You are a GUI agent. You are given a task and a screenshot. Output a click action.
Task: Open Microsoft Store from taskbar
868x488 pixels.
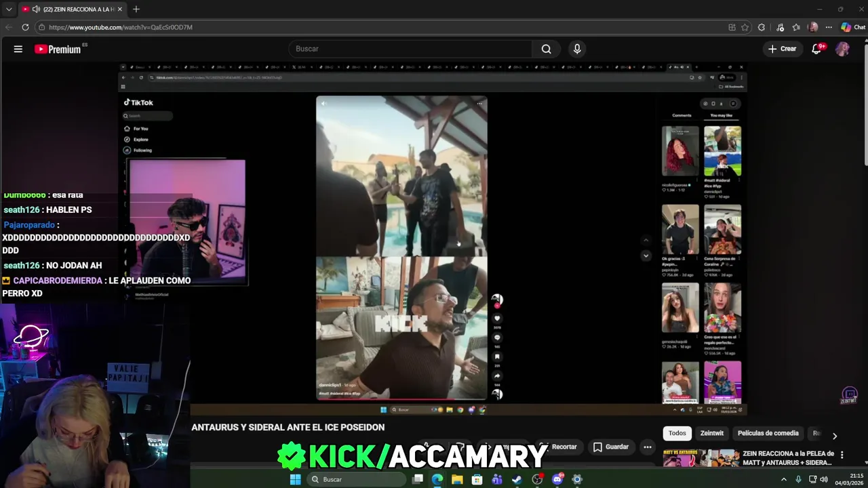pos(477,479)
